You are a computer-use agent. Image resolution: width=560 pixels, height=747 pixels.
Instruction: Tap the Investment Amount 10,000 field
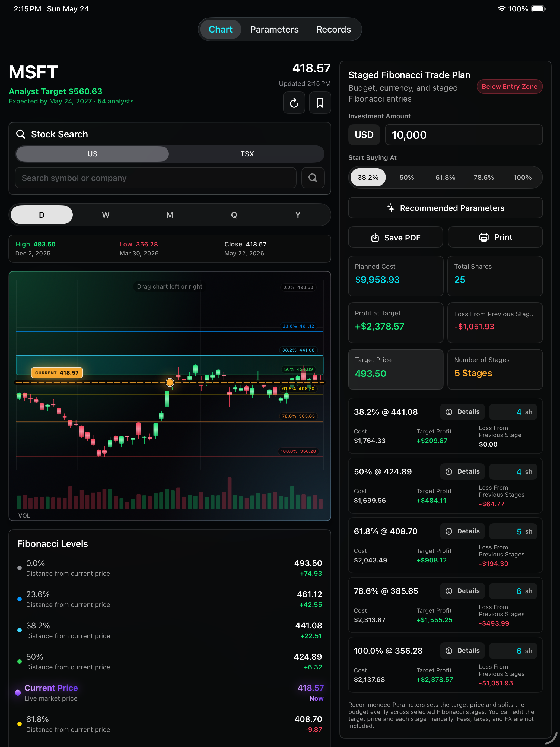click(x=463, y=135)
